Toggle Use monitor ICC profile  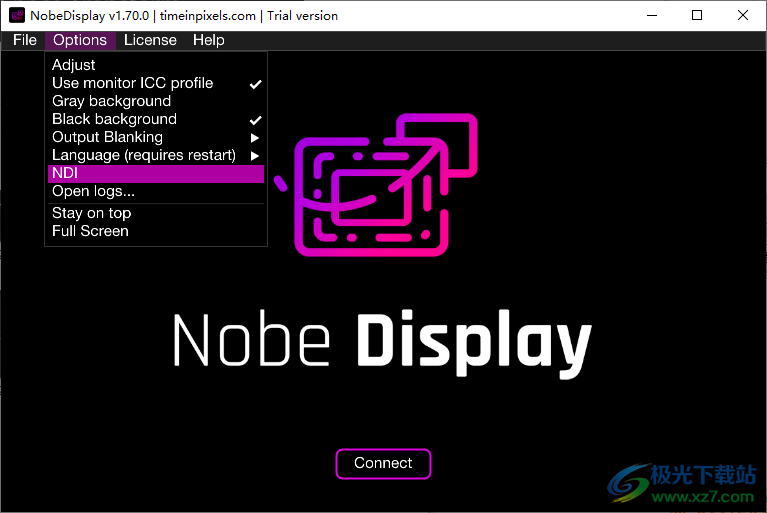[156, 83]
